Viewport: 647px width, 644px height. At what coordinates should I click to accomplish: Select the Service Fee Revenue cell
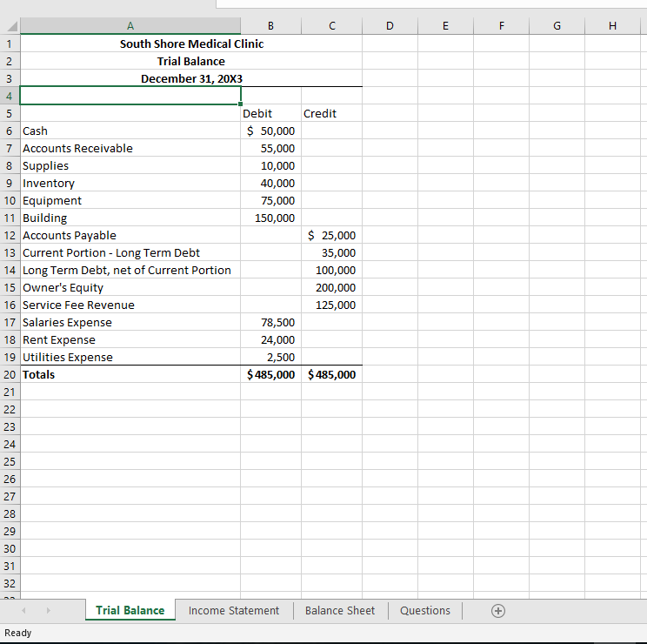coord(130,305)
